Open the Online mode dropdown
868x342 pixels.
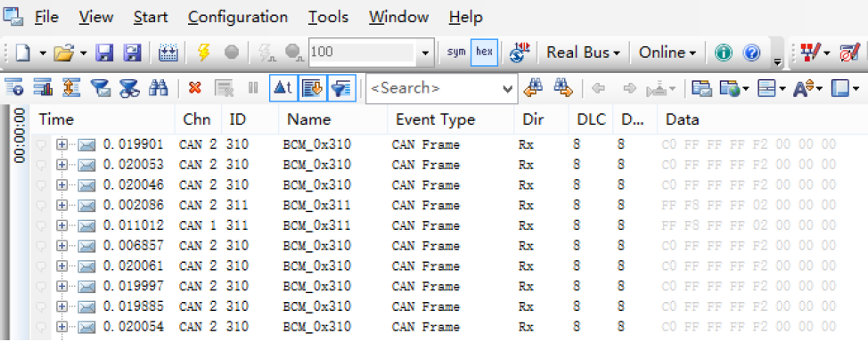(x=667, y=53)
